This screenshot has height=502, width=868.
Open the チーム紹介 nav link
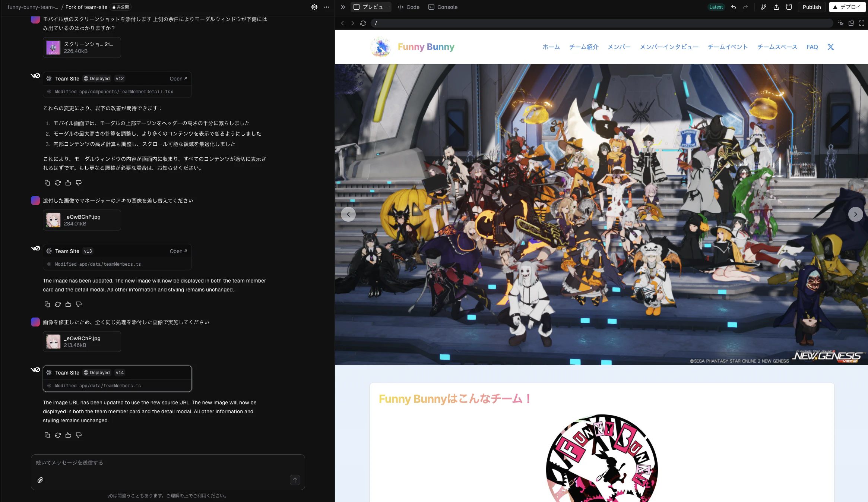[x=584, y=47]
